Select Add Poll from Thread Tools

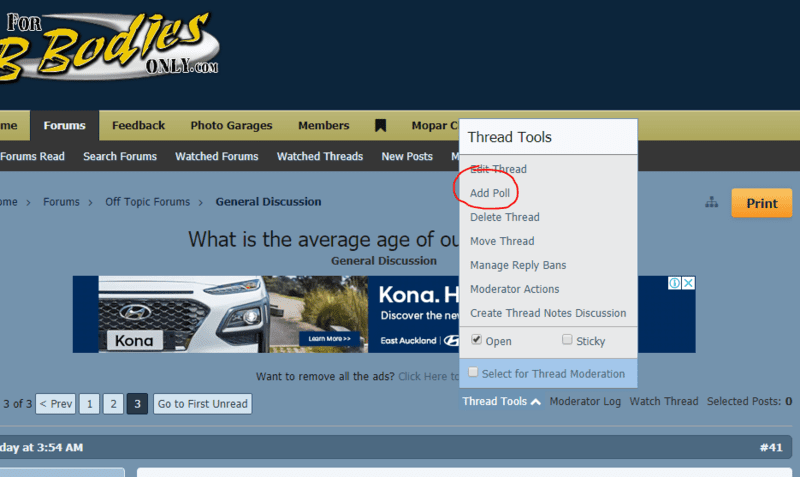tap(490, 193)
